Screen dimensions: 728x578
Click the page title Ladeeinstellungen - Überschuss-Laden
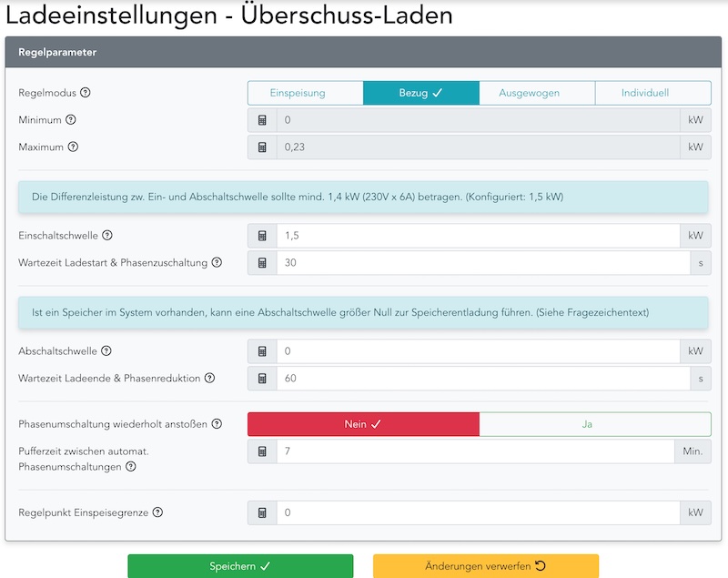[x=229, y=15]
